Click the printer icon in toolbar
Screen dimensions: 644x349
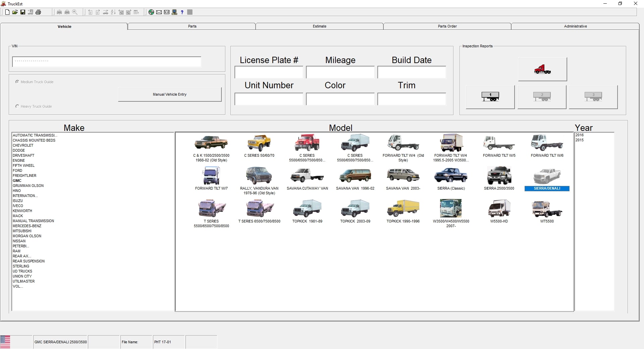click(x=38, y=12)
